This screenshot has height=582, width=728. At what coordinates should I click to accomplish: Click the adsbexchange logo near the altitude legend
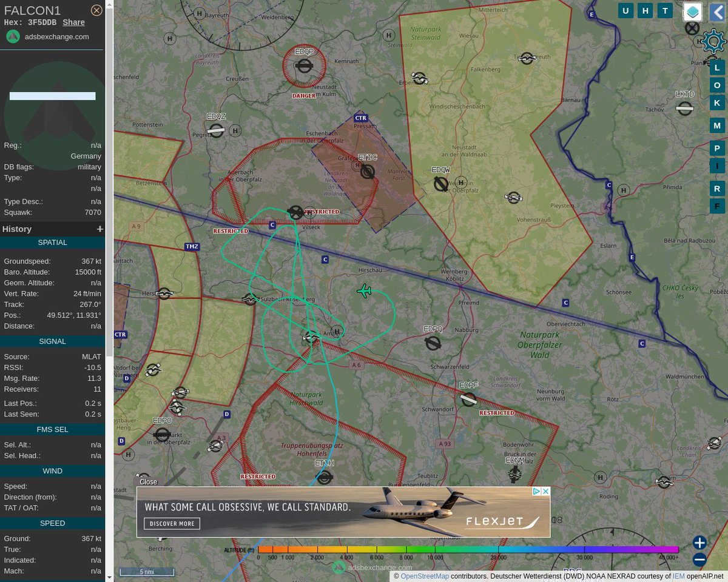pos(338,567)
